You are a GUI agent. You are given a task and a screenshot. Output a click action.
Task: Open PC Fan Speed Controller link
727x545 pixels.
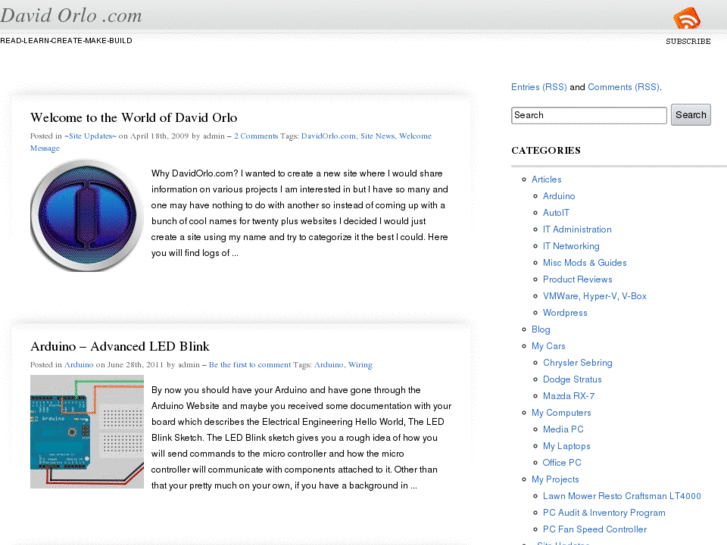594,529
